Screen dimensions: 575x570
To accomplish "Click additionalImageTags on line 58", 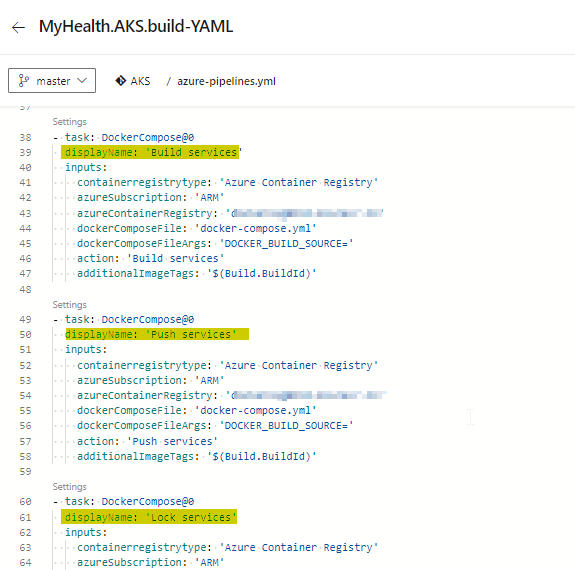I will click(197, 456).
